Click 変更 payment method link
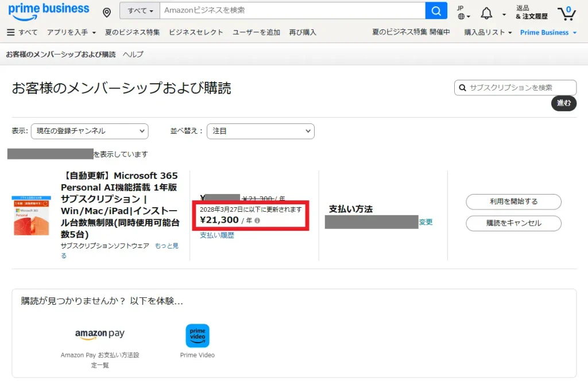588x392 pixels. pyautogui.click(x=425, y=222)
